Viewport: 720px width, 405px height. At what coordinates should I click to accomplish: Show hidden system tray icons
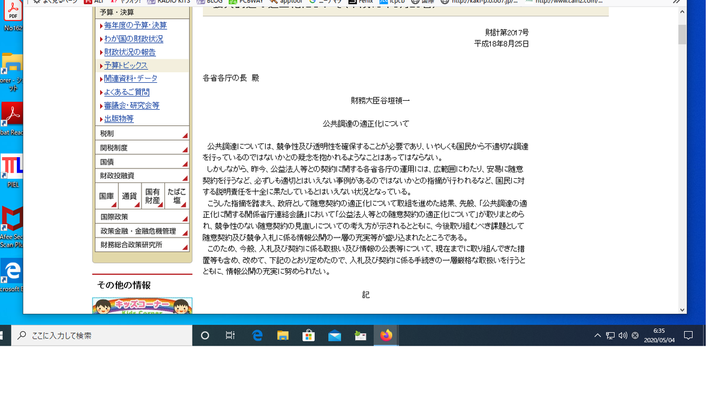coord(597,336)
